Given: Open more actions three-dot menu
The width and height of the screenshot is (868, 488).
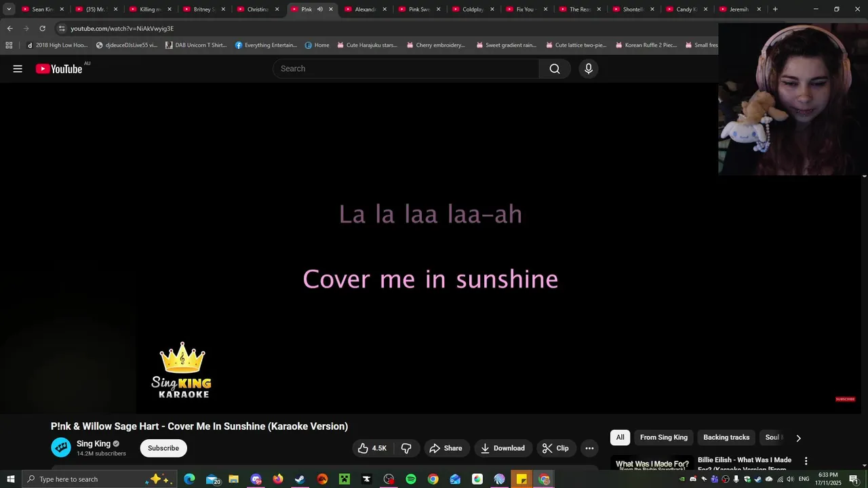Looking at the screenshot, I should click(589, 448).
